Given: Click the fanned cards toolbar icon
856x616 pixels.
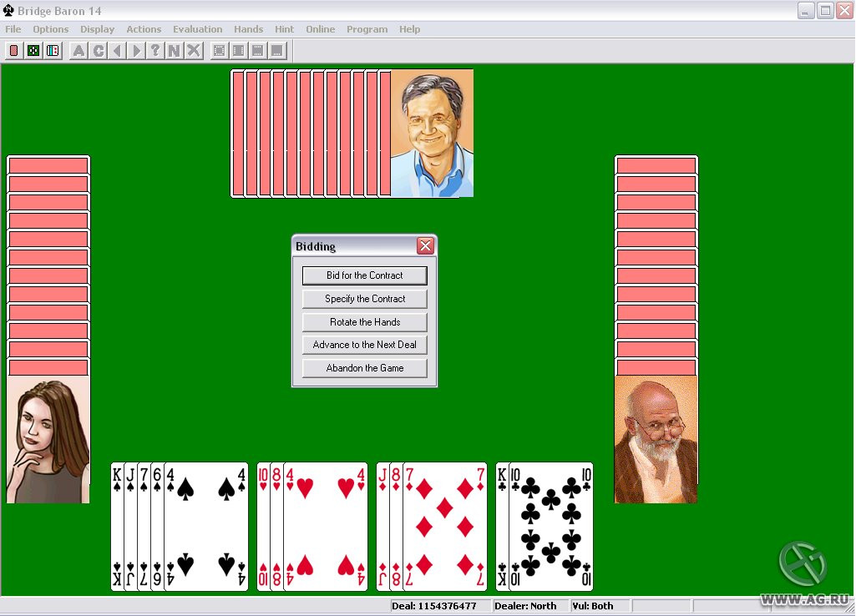Looking at the screenshot, I should pos(53,51).
